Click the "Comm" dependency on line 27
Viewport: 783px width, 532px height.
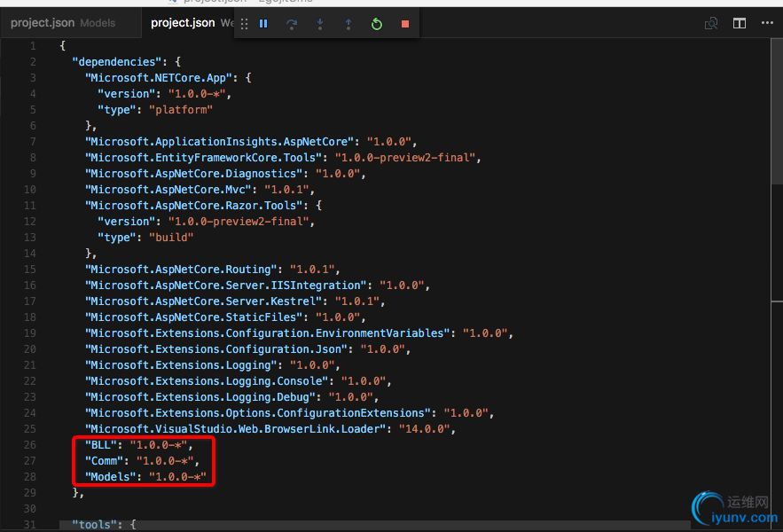pyautogui.click(x=104, y=461)
